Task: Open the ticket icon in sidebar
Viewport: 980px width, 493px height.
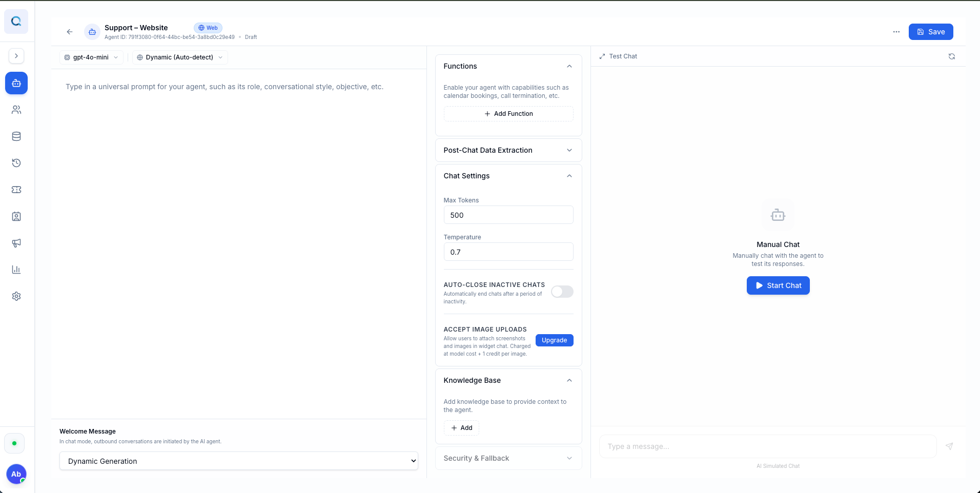Action: (x=16, y=190)
